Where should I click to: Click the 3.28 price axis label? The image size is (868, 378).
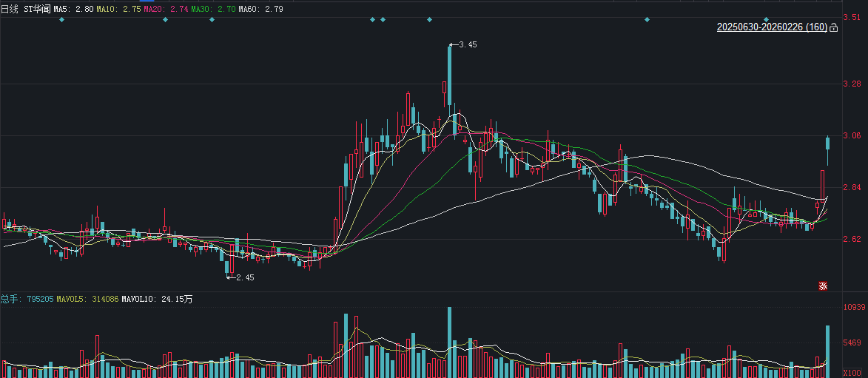852,84
